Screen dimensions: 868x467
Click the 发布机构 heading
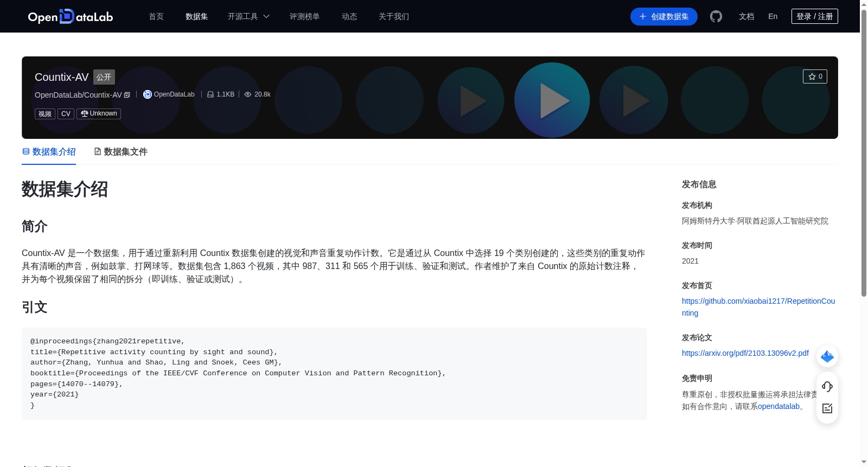(x=697, y=206)
